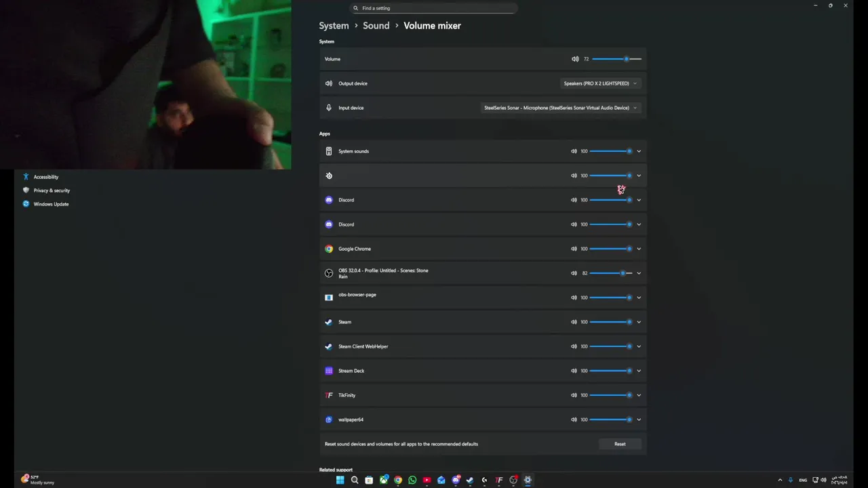Mute System sounds speaker icon
Viewport: 868px width, 488px height.
574,151
